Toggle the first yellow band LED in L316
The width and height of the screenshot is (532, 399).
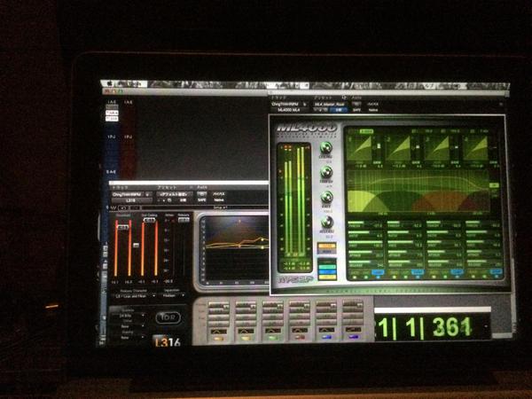click(x=219, y=339)
